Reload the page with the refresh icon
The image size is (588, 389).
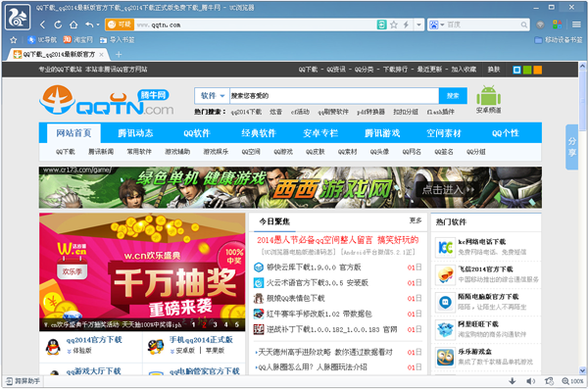pos(58,24)
